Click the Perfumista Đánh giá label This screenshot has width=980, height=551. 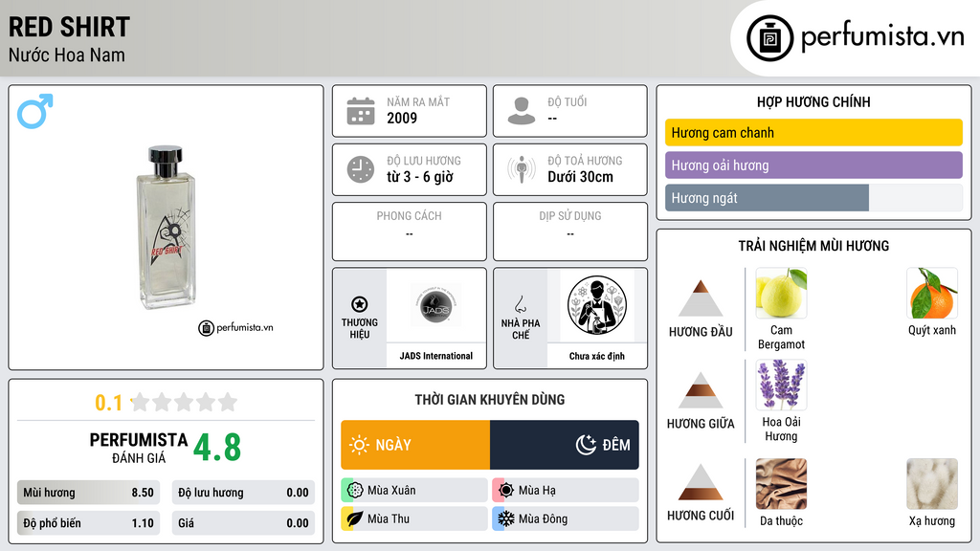click(x=139, y=448)
